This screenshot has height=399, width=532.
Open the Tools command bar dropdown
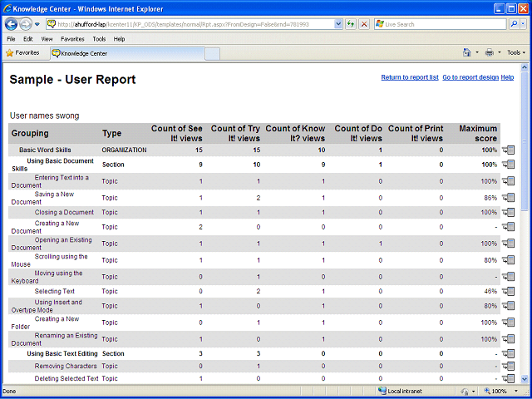(516, 52)
